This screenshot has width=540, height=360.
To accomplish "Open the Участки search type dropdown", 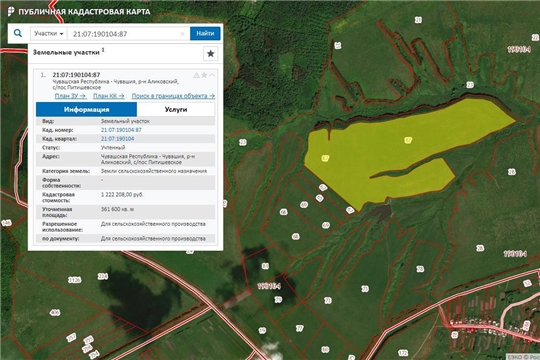I will tap(49, 33).
